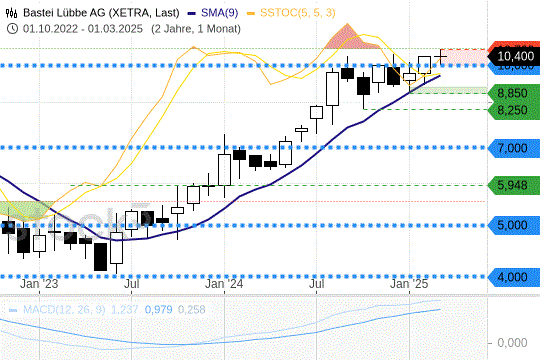Image resolution: width=540 pixels, height=360 pixels.
Task: Click the clock icon beside the date range
Action: (12, 29)
